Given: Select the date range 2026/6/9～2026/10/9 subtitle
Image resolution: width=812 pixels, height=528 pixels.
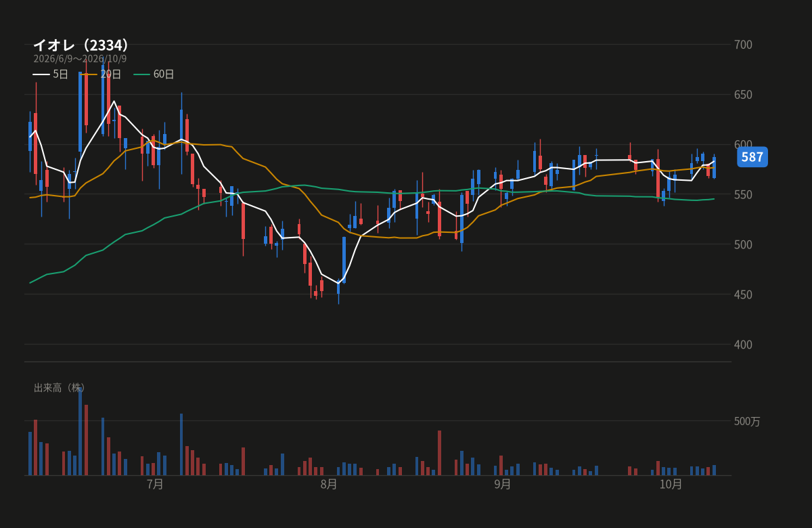Looking at the screenshot, I should [x=80, y=59].
